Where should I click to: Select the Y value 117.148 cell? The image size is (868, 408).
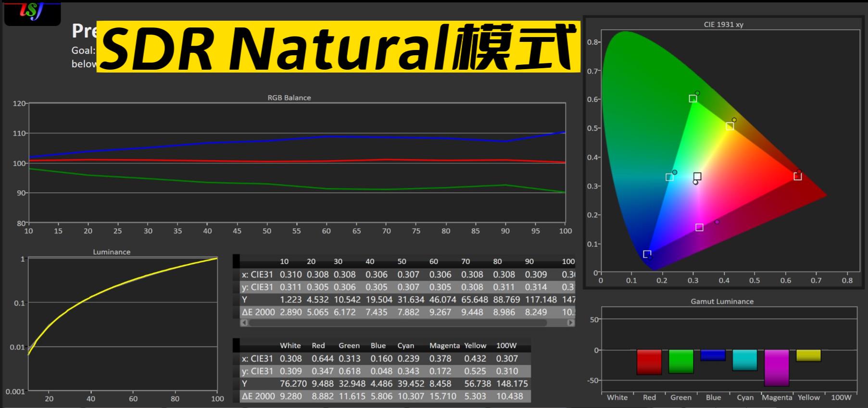(x=541, y=299)
